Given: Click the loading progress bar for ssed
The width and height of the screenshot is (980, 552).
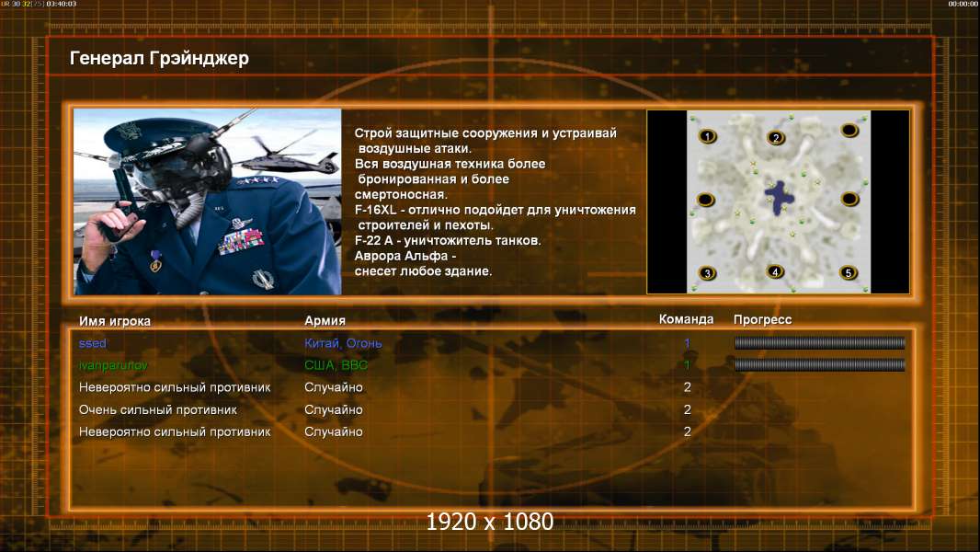Looking at the screenshot, I should tap(819, 342).
